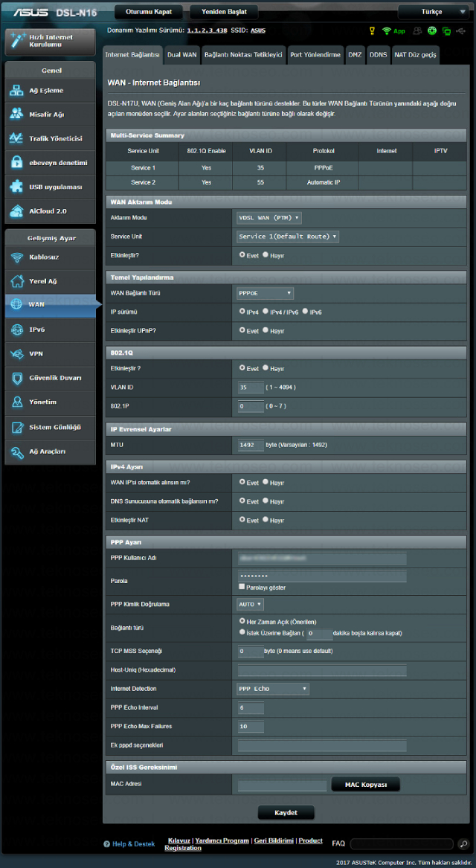Viewport: 476px width, 868px height.
Task: Click MAC Kopyası button
Action: (365, 785)
